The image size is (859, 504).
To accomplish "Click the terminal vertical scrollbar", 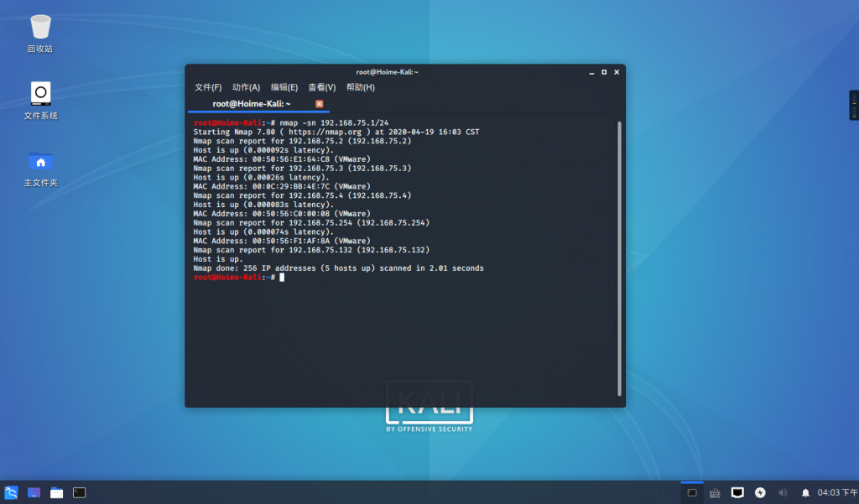I will pos(620,258).
